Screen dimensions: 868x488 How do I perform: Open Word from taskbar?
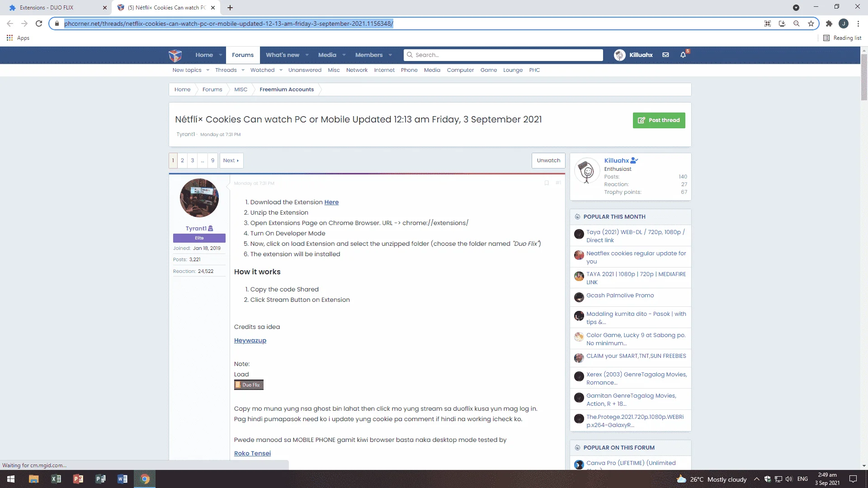click(x=123, y=479)
